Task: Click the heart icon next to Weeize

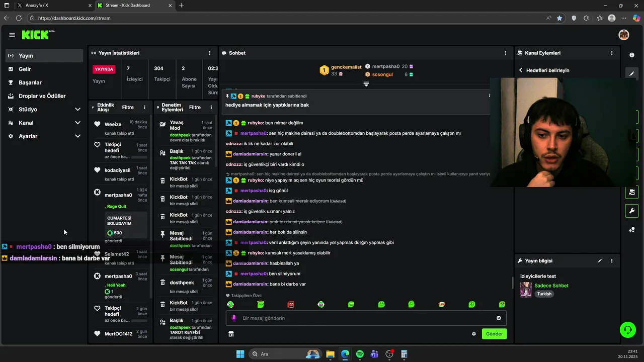Action: click(97, 124)
